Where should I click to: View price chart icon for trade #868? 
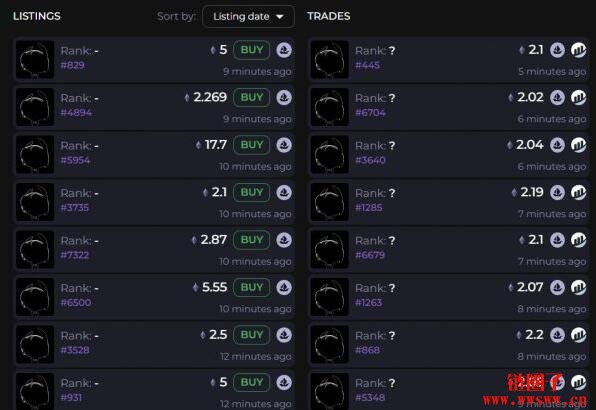pyautogui.click(x=579, y=335)
